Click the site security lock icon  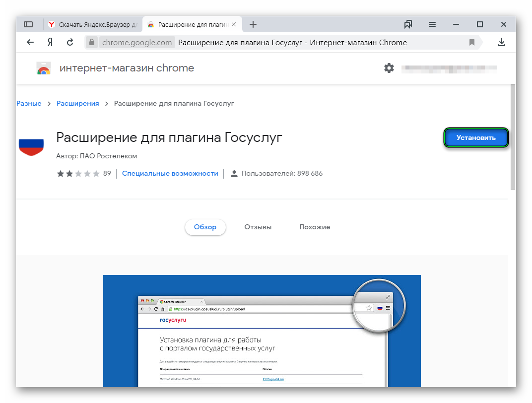pyautogui.click(x=92, y=42)
